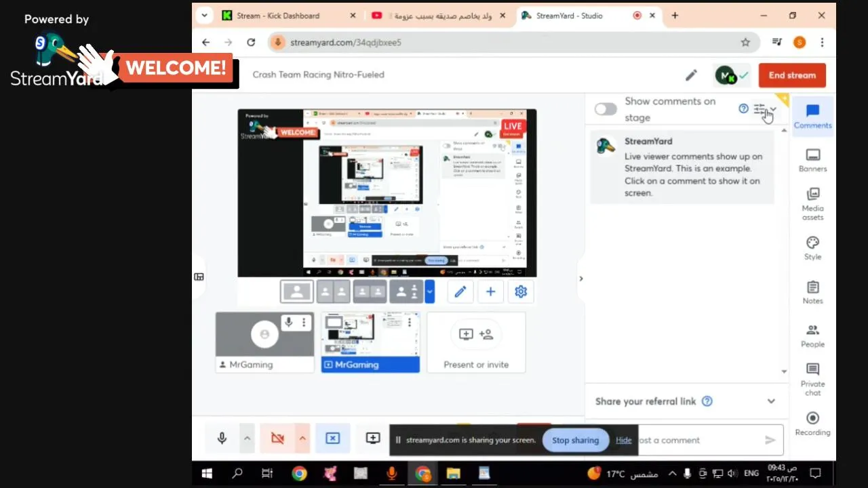The height and width of the screenshot is (488, 868).
Task: Open the People panel
Action: [812, 335]
